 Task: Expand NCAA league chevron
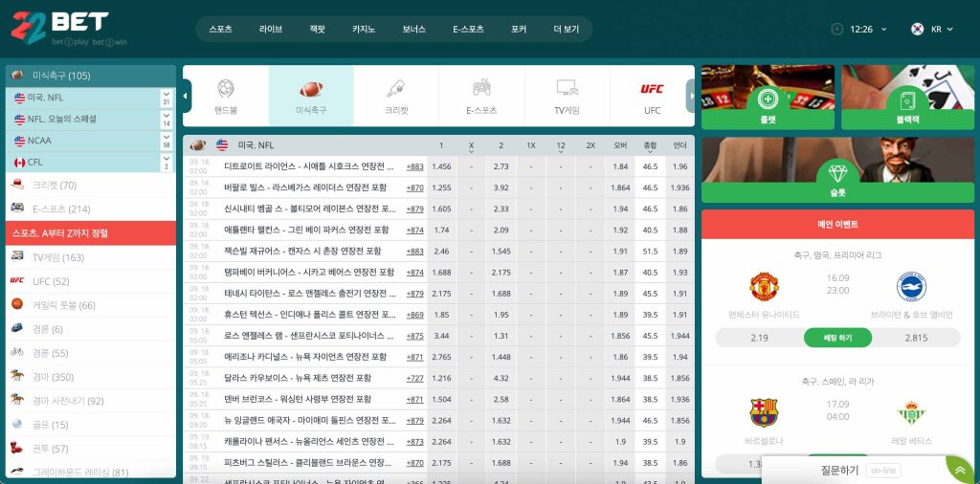(x=167, y=141)
